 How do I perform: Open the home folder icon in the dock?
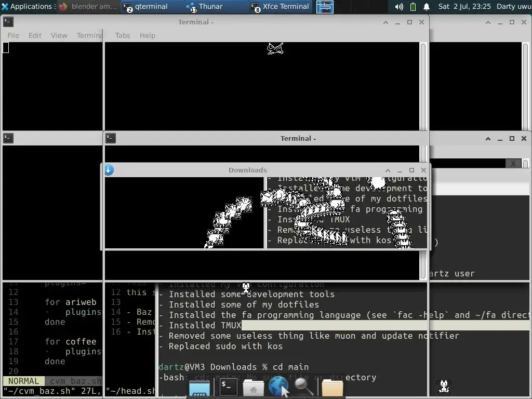tap(253, 389)
